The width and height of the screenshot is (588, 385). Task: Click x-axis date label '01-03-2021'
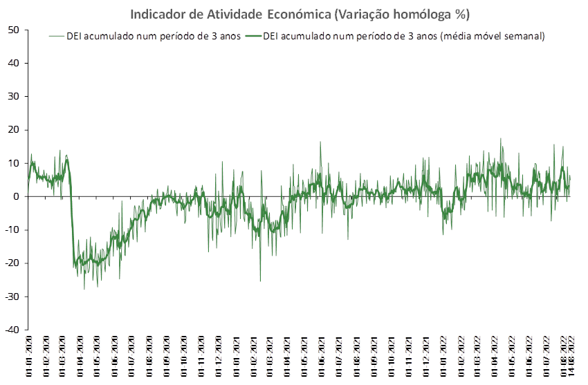click(269, 356)
